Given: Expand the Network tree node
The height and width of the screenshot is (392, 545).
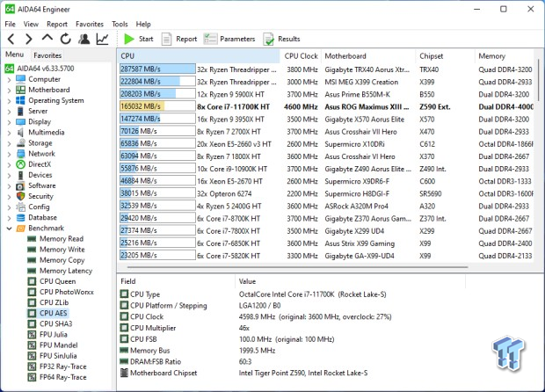Looking at the screenshot, I should click(10, 155).
